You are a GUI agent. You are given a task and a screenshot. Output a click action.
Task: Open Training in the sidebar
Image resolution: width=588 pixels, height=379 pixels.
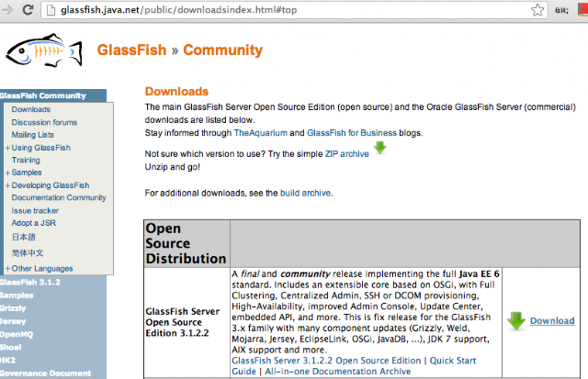(26, 160)
